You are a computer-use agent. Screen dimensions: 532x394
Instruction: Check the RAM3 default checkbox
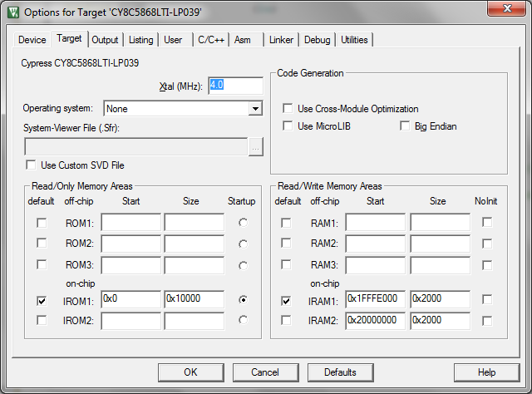point(286,264)
